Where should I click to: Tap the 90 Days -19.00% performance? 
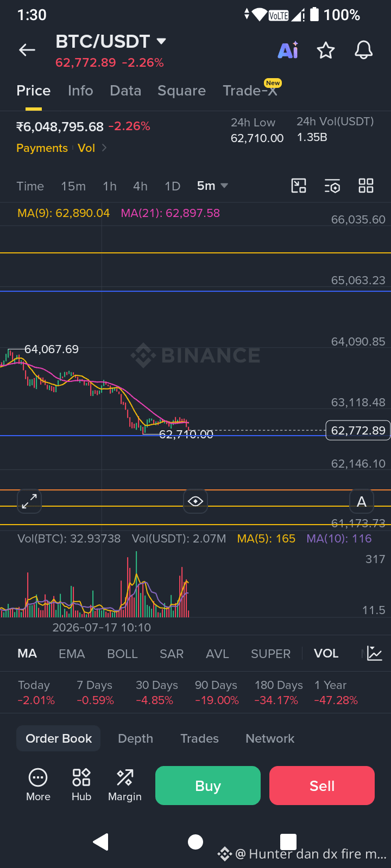point(217,693)
